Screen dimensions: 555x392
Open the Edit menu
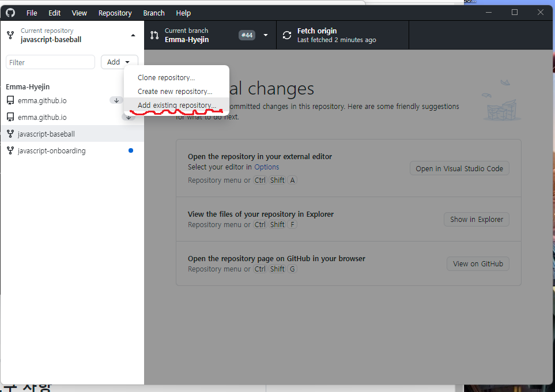(55, 13)
